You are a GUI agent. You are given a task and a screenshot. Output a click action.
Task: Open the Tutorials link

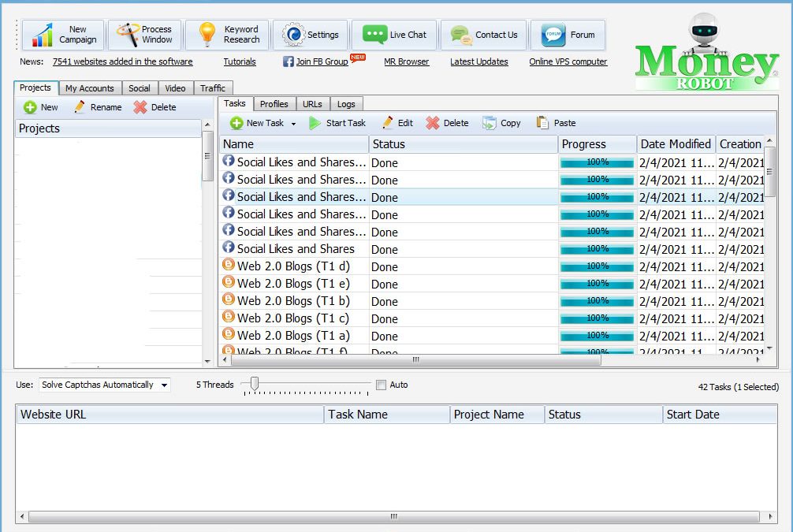click(240, 61)
